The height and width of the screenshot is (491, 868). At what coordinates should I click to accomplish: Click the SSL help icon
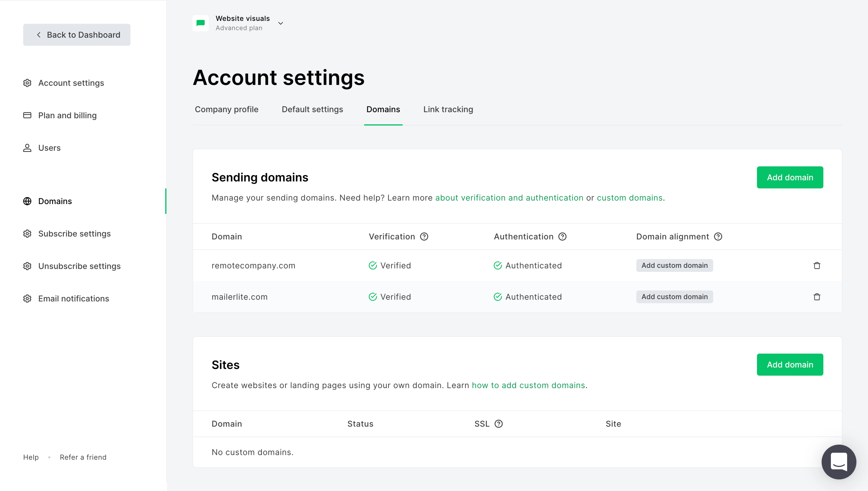[x=498, y=424]
